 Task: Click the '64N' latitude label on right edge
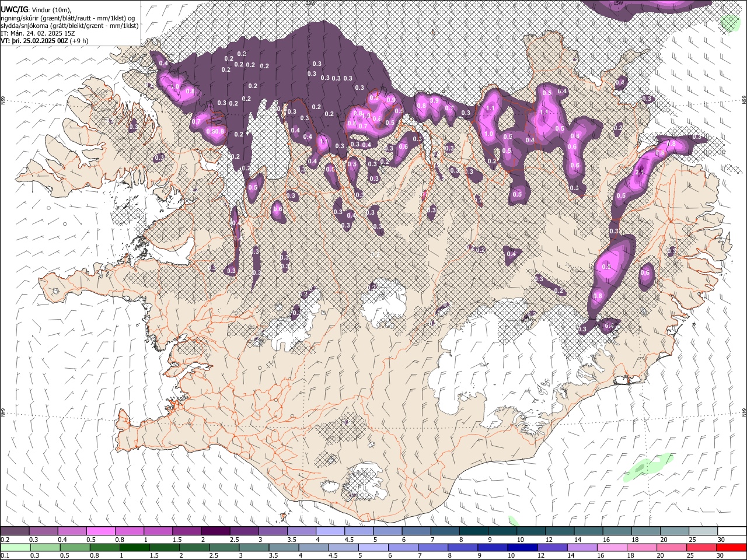tap(744, 412)
